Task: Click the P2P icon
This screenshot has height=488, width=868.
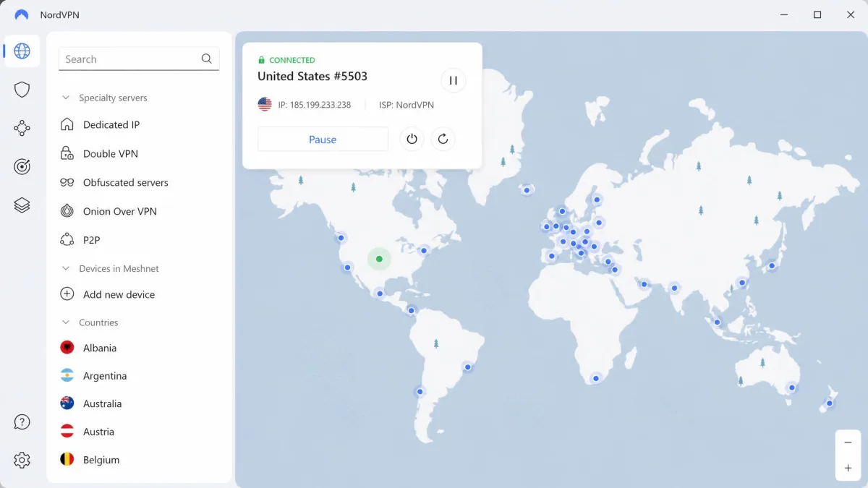Action: click(67, 239)
